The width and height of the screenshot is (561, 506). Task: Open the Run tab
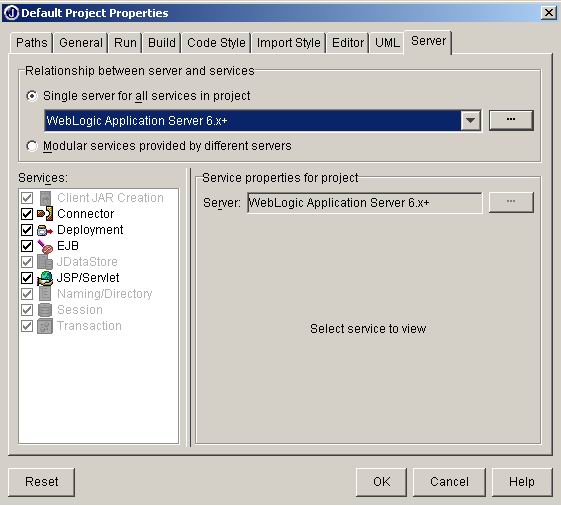click(125, 43)
